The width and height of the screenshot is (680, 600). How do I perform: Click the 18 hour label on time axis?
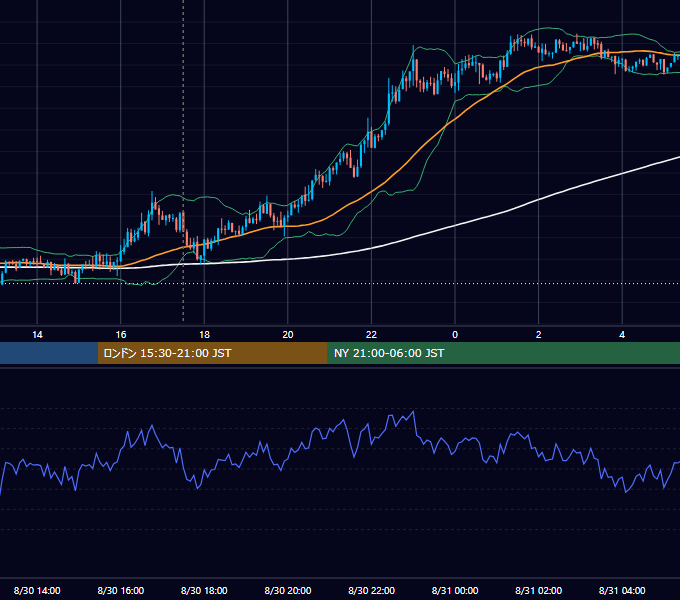204,335
